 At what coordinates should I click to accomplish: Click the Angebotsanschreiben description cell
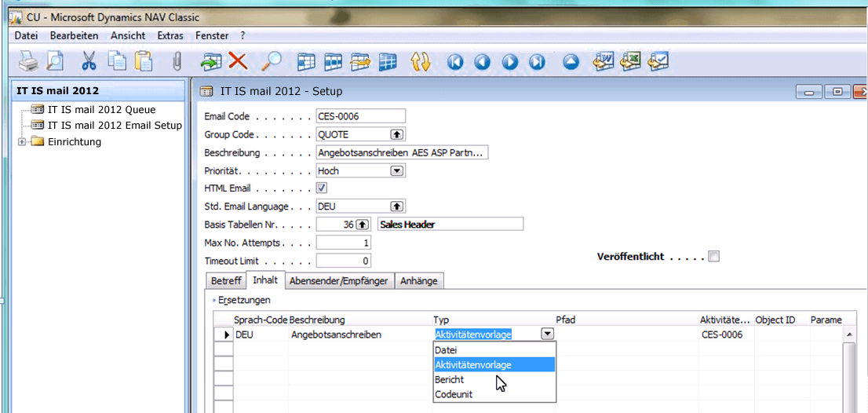click(x=359, y=334)
